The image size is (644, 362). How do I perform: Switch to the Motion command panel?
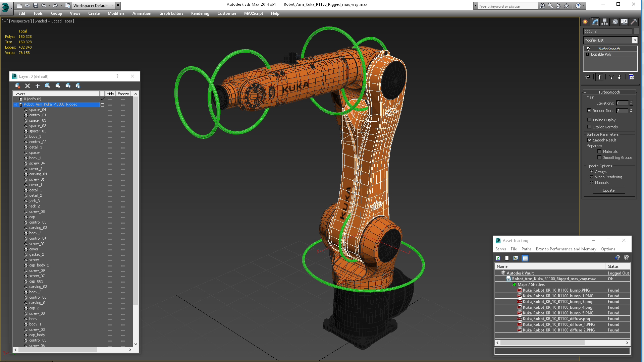pyautogui.click(x=614, y=22)
